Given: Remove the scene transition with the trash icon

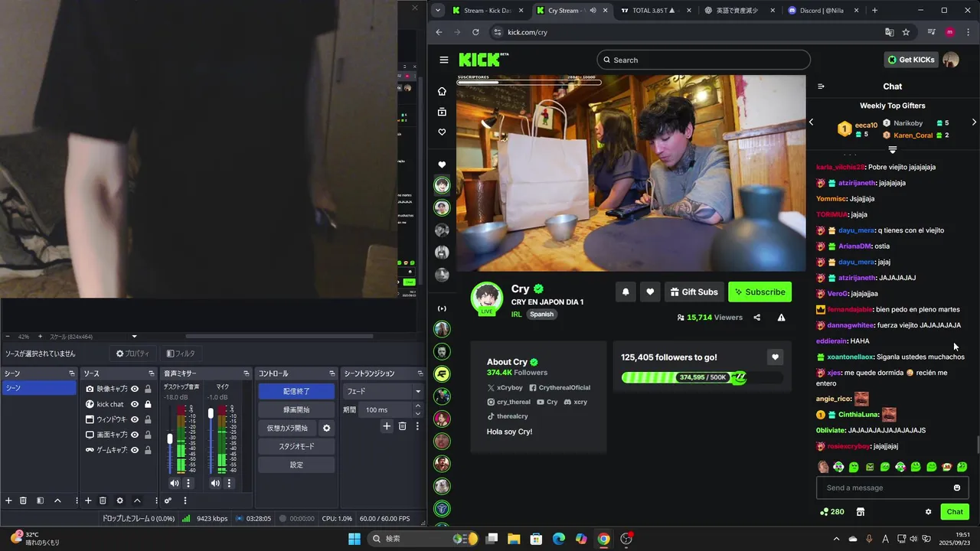Looking at the screenshot, I should pos(402,426).
